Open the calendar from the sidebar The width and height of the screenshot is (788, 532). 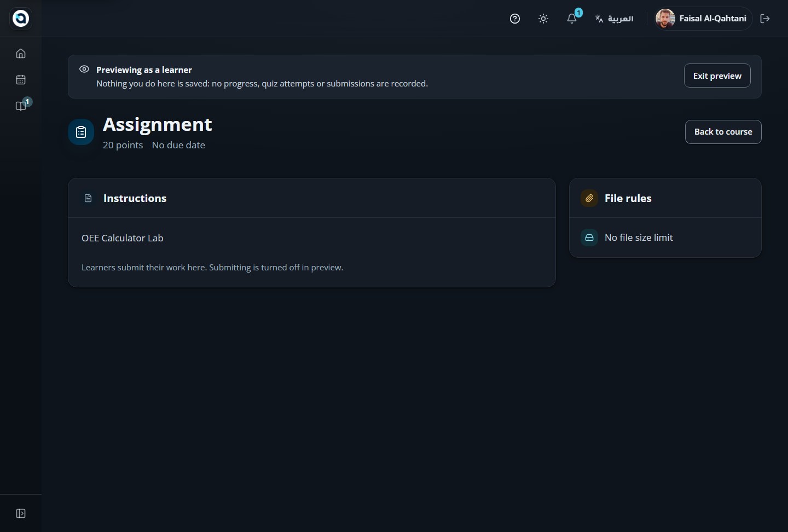click(x=21, y=80)
